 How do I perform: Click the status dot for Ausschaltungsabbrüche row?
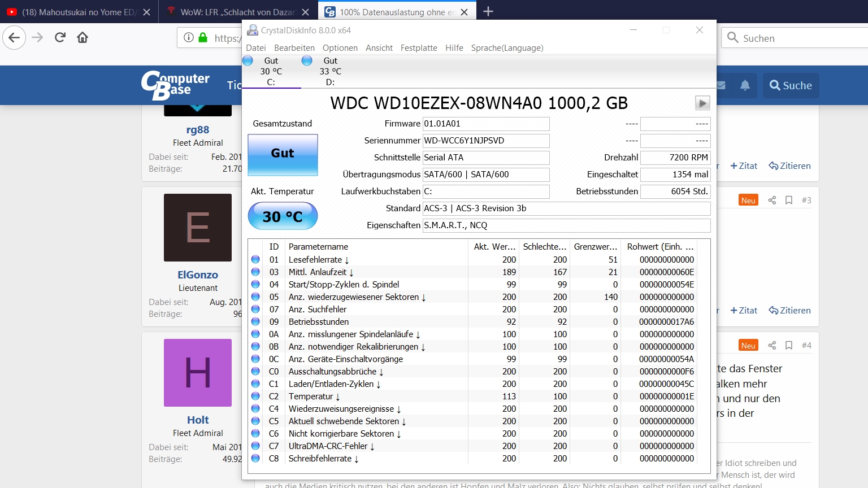pos(255,371)
